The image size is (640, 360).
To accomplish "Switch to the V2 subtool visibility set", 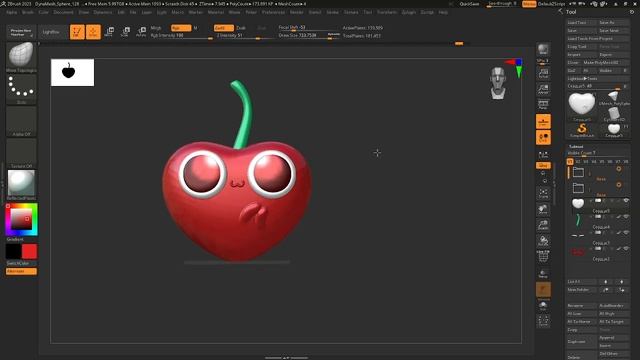I will [578, 162].
